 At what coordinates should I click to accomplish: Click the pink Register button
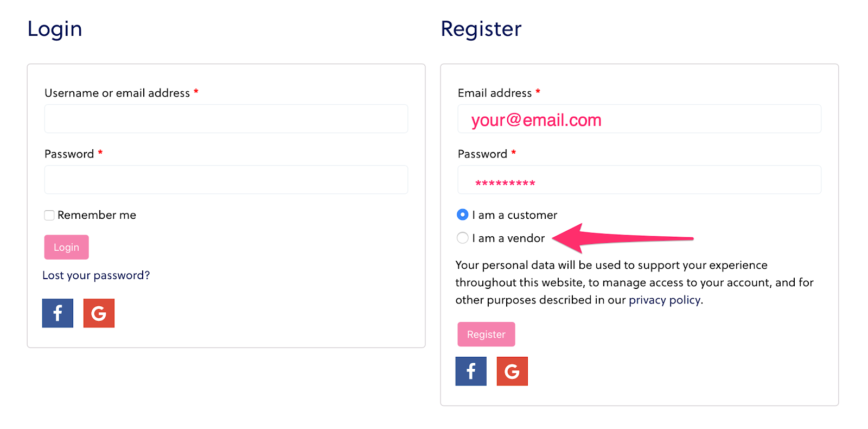(486, 335)
